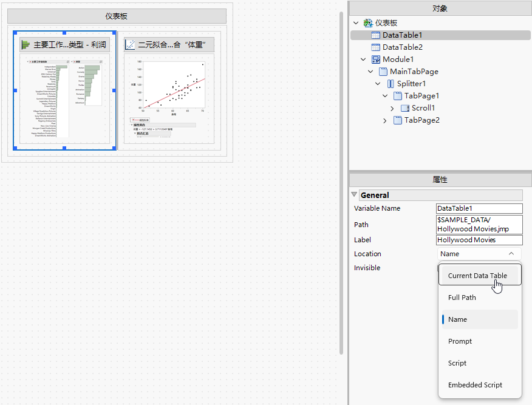Collapse the General properties section triangle
This screenshot has height=405, width=532.
click(354, 195)
